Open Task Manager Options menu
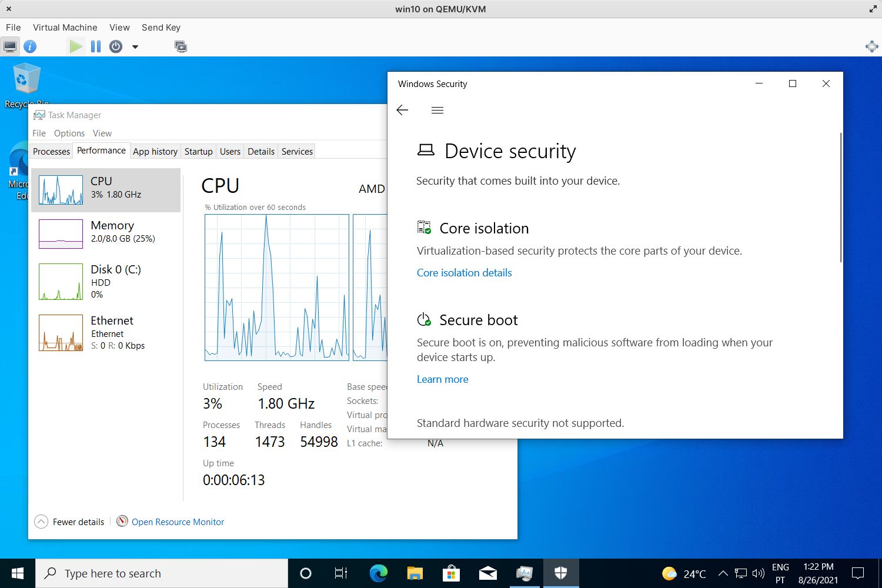The width and height of the screenshot is (882, 588). [69, 133]
